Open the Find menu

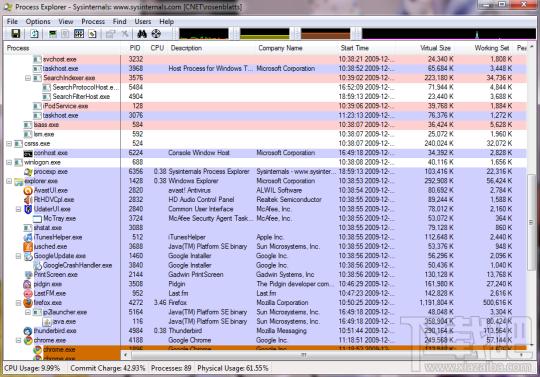[x=120, y=21]
